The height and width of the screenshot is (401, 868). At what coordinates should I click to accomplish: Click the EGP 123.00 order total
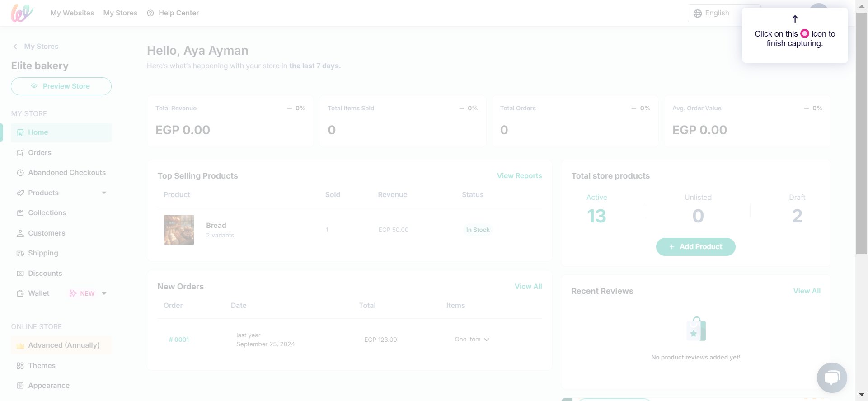pos(380,340)
